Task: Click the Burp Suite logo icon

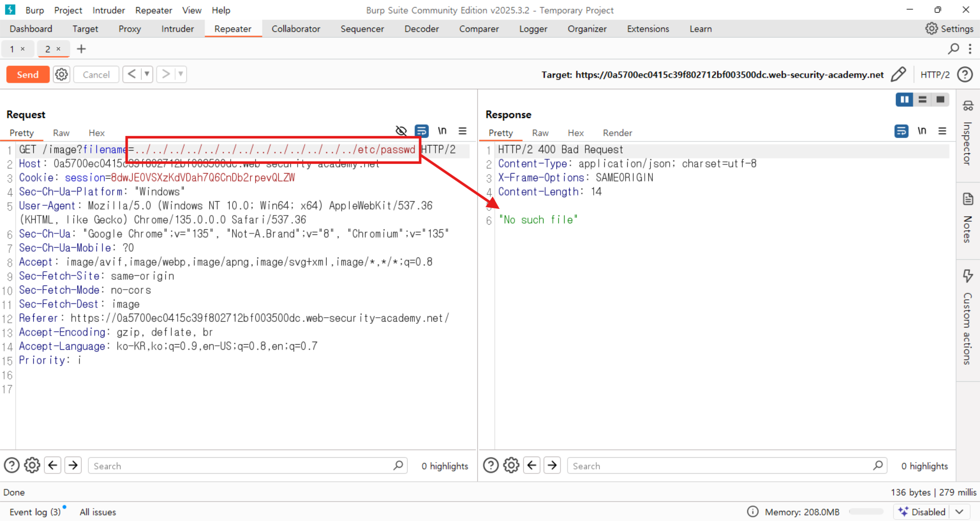Action: (10, 10)
